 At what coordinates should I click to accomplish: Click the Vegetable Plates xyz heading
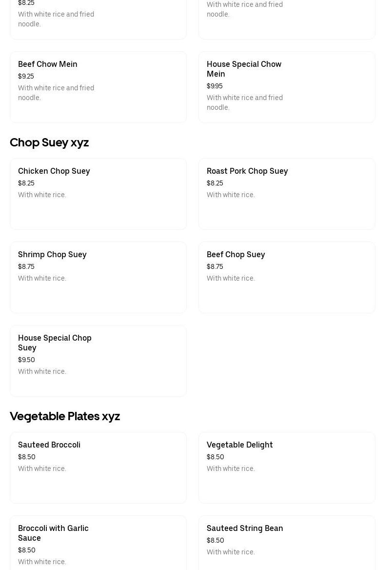[65, 416]
